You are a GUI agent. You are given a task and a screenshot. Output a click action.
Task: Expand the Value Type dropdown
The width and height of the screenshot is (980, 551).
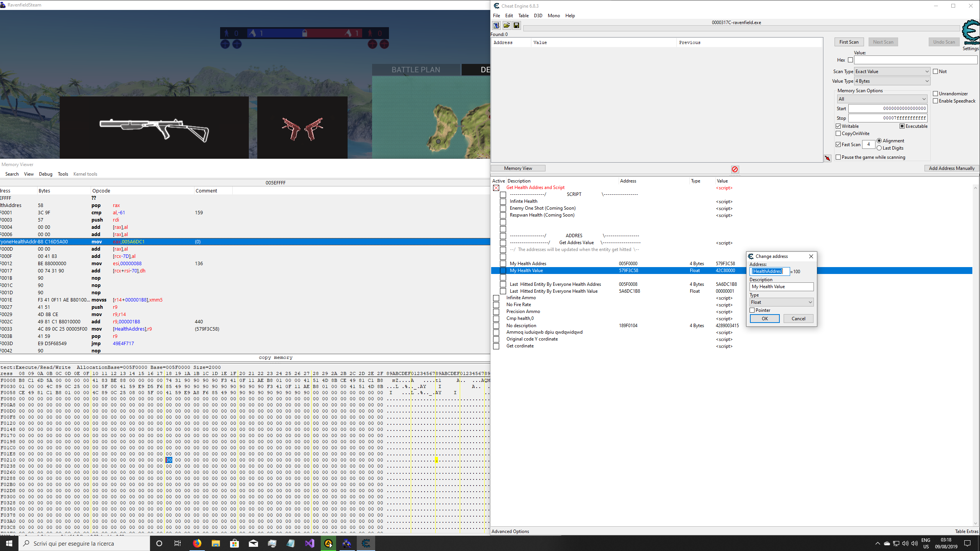tap(892, 81)
